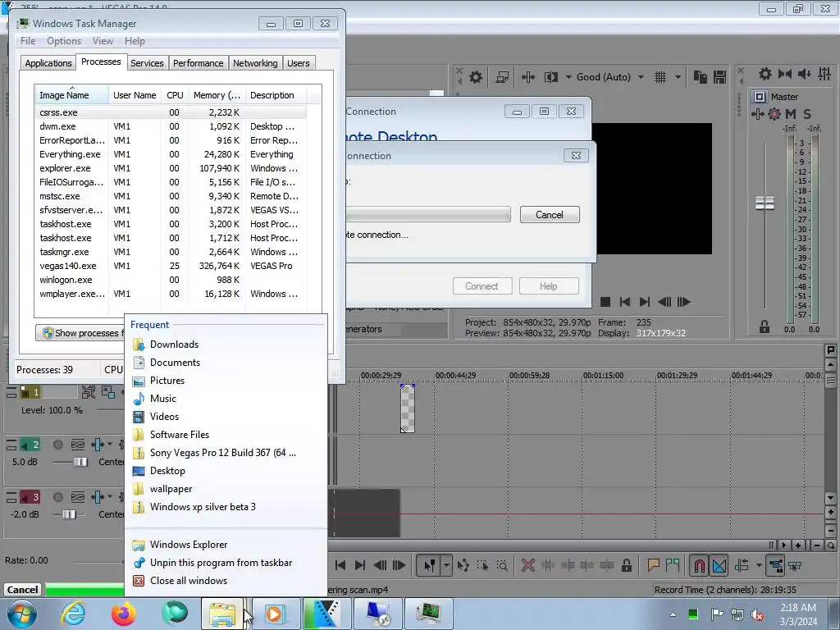
Task: Open Windows Media Player taskbar button
Action: 276,614
